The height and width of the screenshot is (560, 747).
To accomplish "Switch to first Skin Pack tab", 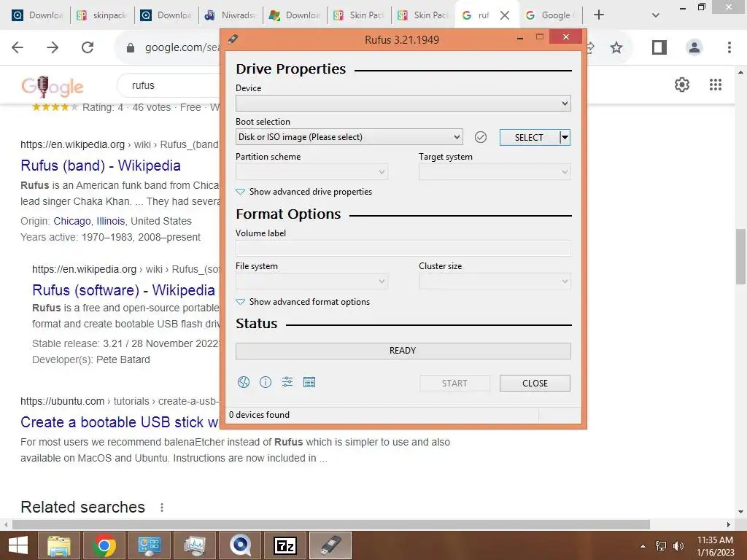I will (x=360, y=15).
